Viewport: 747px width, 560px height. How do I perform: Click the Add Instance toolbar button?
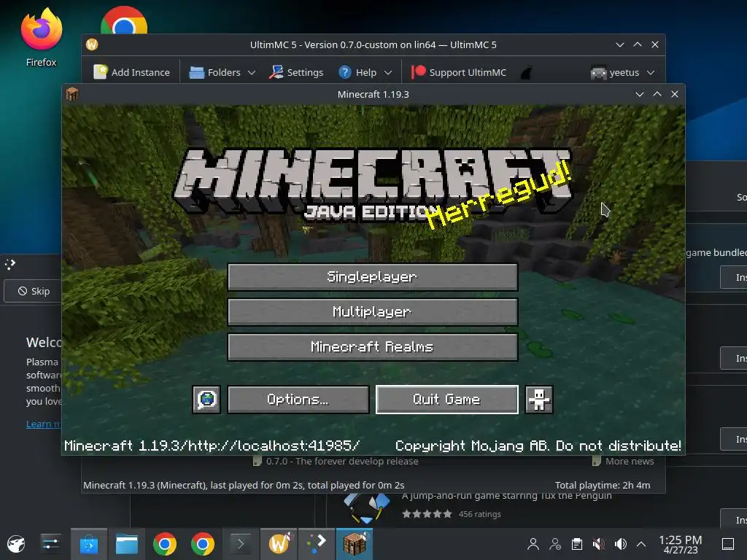click(x=132, y=72)
